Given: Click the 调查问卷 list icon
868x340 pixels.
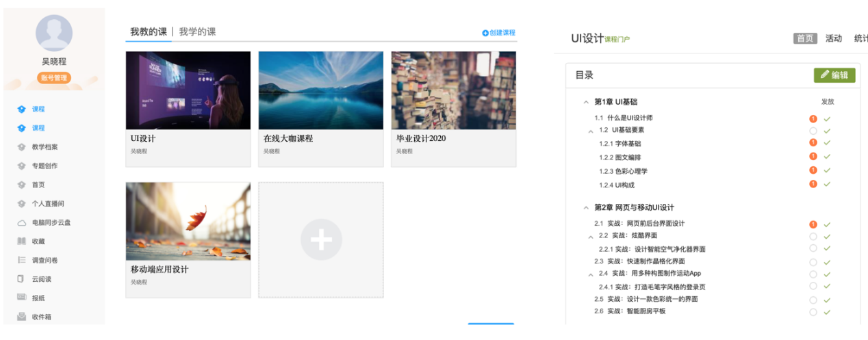Looking at the screenshot, I should tap(21, 261).
